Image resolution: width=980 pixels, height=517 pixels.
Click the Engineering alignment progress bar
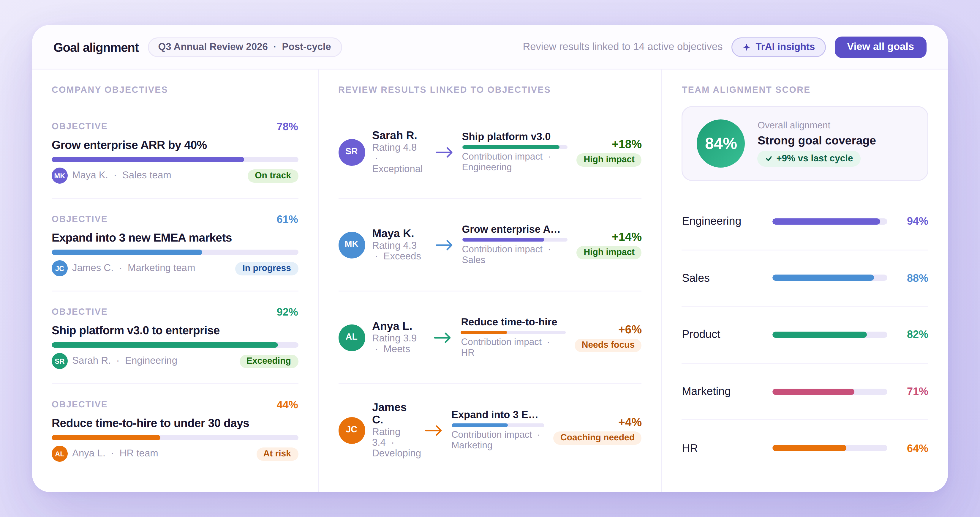pyautogui.click(x=829, y=221)
